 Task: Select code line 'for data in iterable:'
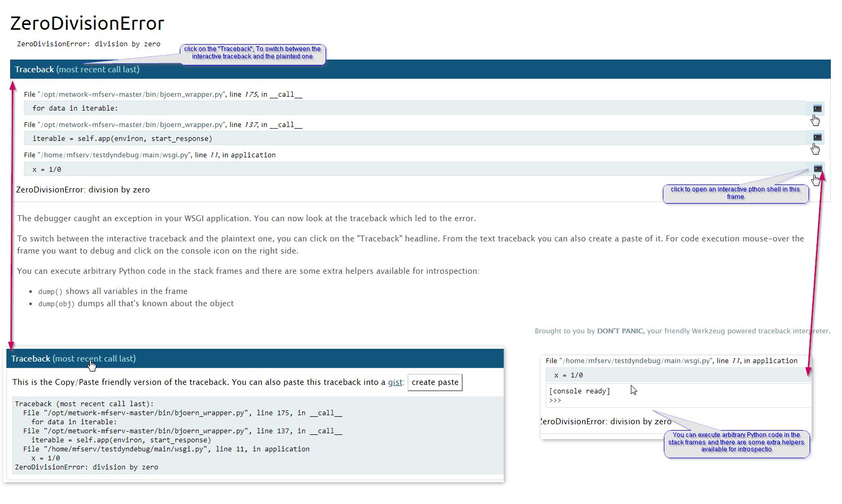(x=415, y=108)
